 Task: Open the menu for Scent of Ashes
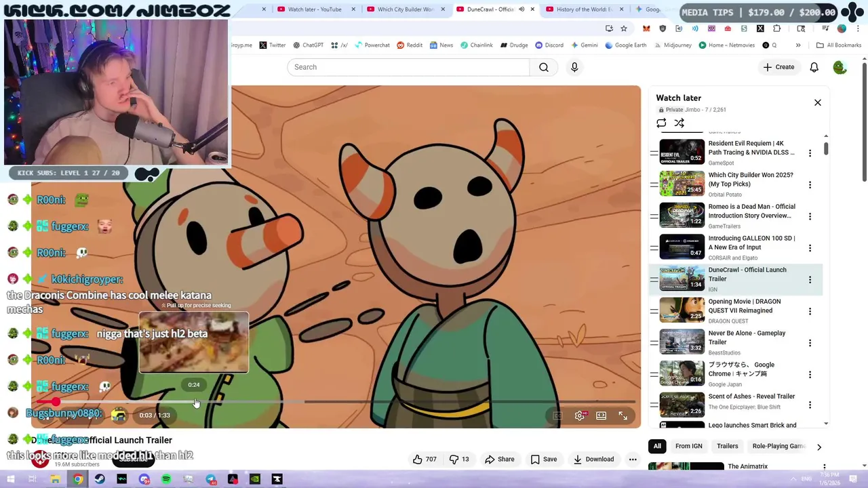tap(810, 405)
